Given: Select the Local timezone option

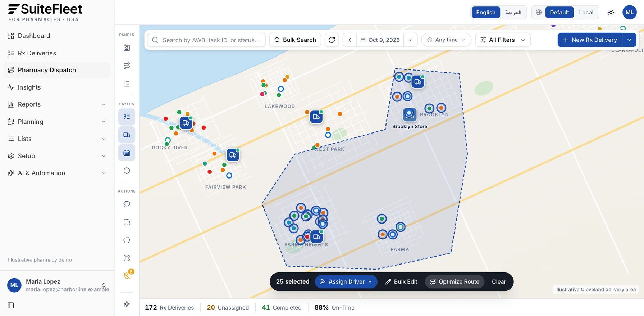Looking at the screenshot, I should (x=586, y=12).
